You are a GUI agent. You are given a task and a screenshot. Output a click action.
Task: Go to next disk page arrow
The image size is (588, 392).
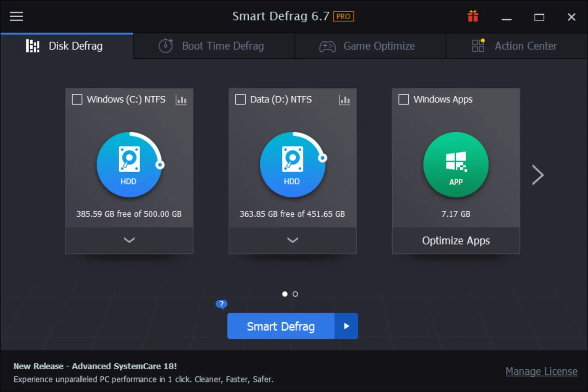pos(538,175)
